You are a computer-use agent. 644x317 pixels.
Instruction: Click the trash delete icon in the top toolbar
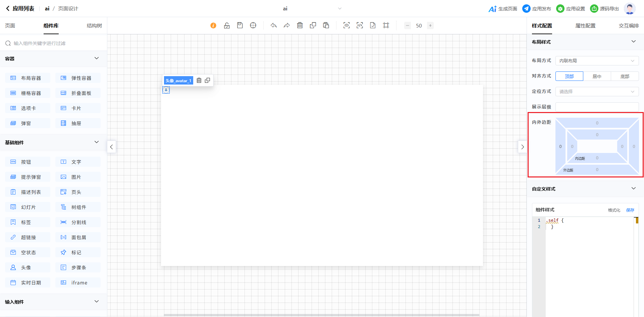[x=300, y=25]
